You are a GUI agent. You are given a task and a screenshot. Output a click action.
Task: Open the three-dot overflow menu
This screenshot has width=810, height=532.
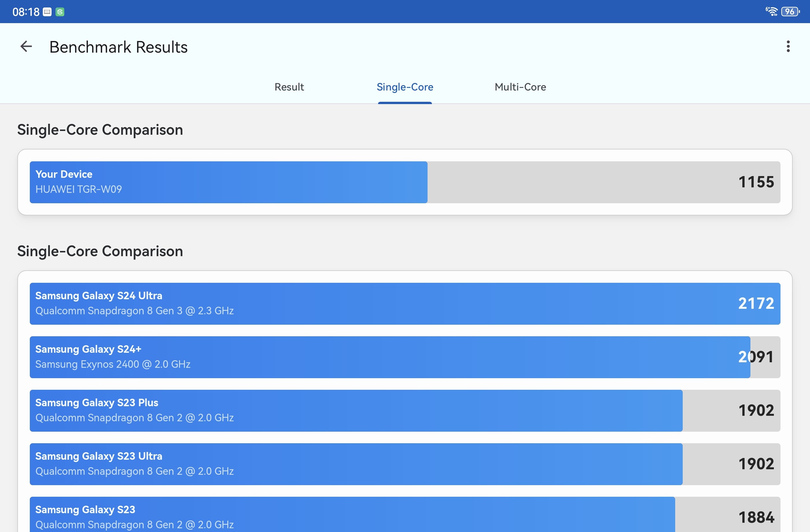pyautogui.click(x=788, y=47)
